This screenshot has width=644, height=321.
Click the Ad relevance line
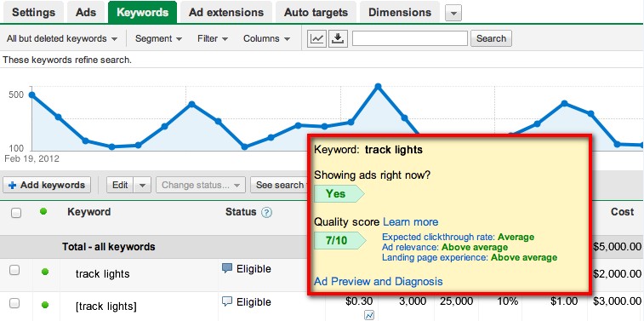445,248
